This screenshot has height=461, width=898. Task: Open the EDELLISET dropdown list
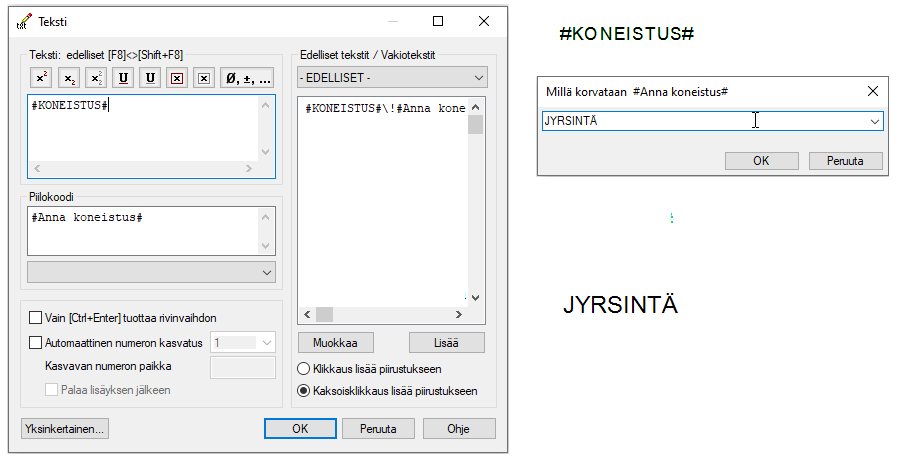point(392,78)
